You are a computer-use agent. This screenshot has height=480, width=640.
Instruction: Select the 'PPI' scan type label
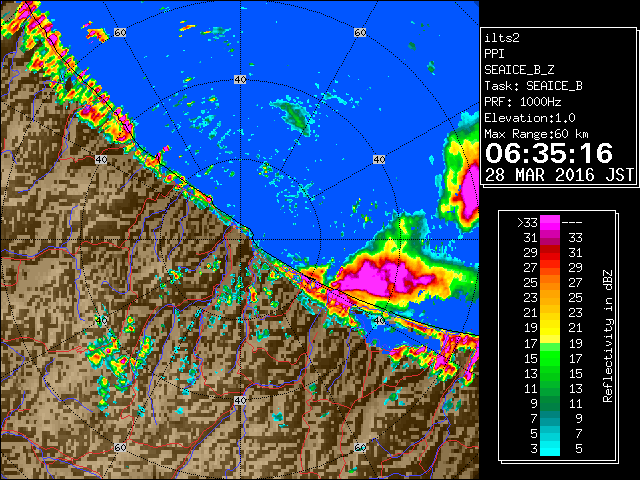[494, 54]
